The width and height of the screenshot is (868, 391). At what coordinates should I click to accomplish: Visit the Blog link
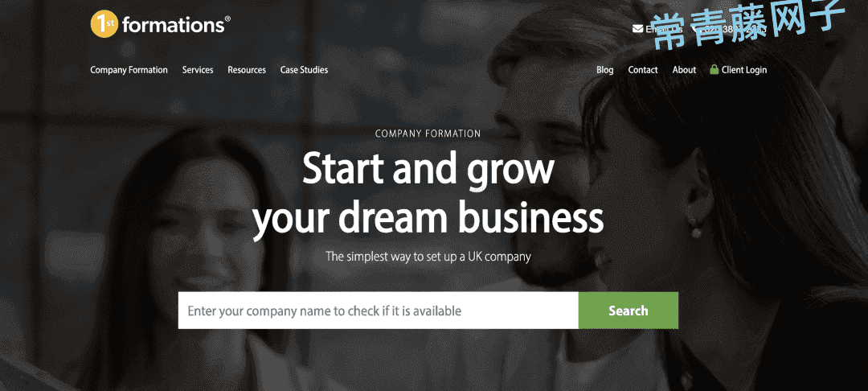coord(605,70)
